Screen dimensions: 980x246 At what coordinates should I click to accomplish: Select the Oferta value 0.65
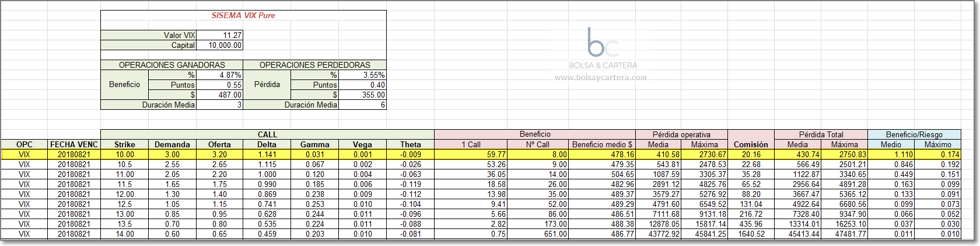coord(220,234)
